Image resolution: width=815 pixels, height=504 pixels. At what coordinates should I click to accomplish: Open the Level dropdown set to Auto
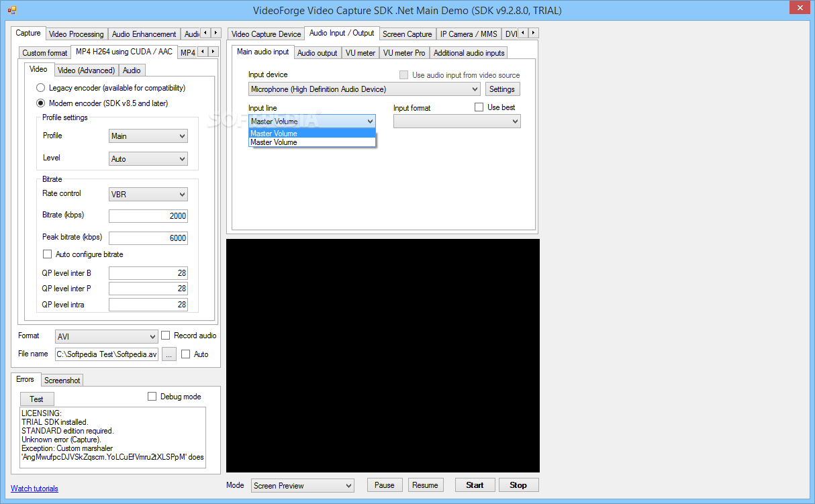click(x=148, y=159)
